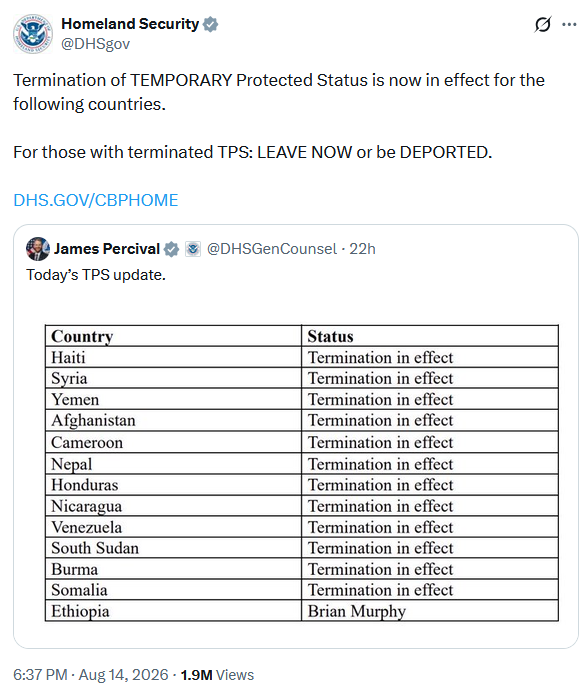Viewport: 587px width, 695px height.
Task: Open the quoted post's 22h timestamp
Action: point(362,249)
